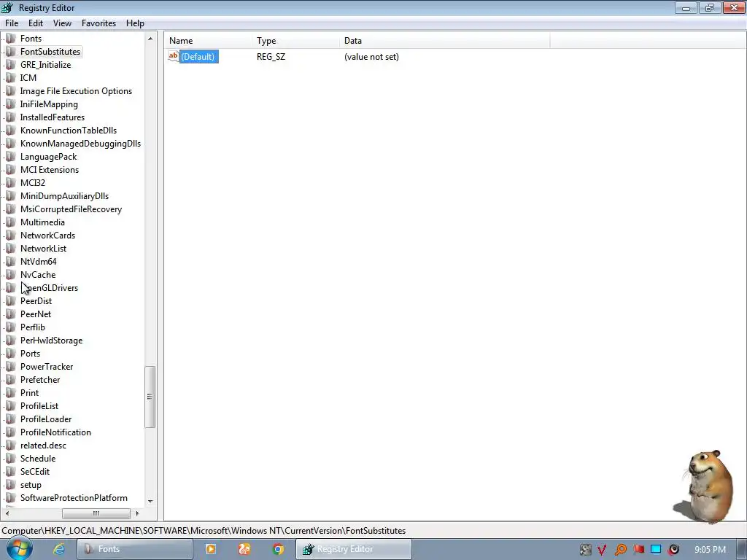The image size is (747, 560).
Task: Select the FontSubstitutes key
Action: (x=50, y=52)
